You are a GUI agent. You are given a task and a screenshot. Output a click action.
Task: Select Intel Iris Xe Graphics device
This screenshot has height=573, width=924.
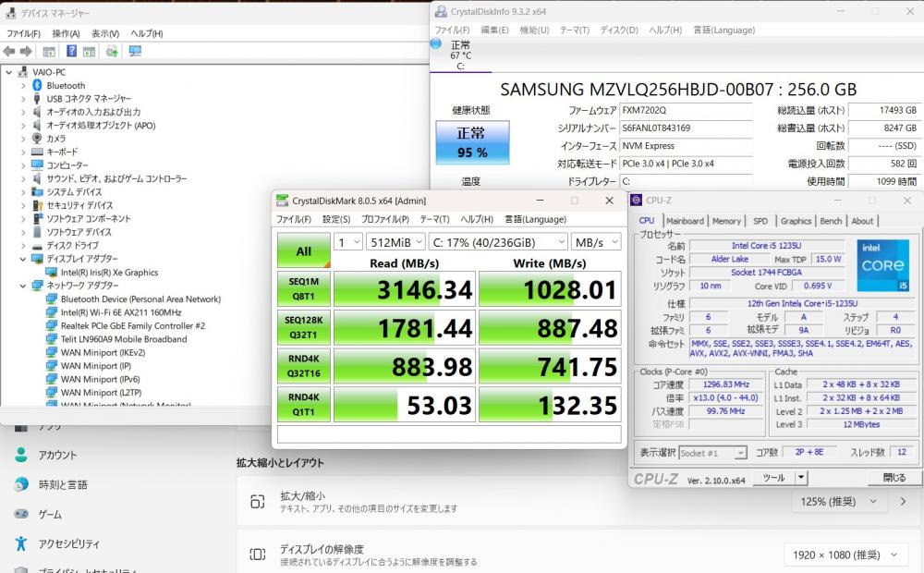coord(109,273)
